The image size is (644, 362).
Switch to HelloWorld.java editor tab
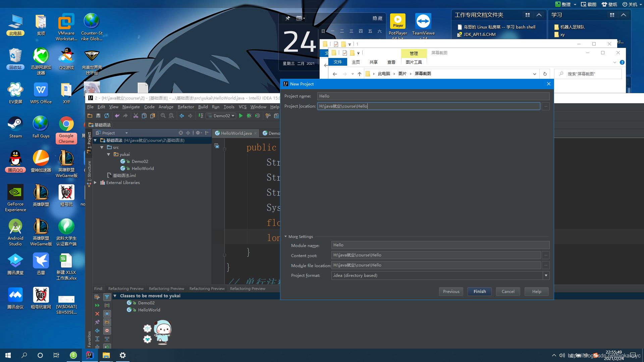point(236,133)
